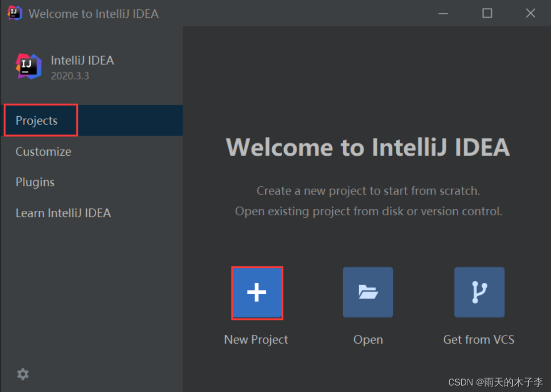Open the Plugins tab
Viewport: 551px width, 392px height.
(92, 182)
